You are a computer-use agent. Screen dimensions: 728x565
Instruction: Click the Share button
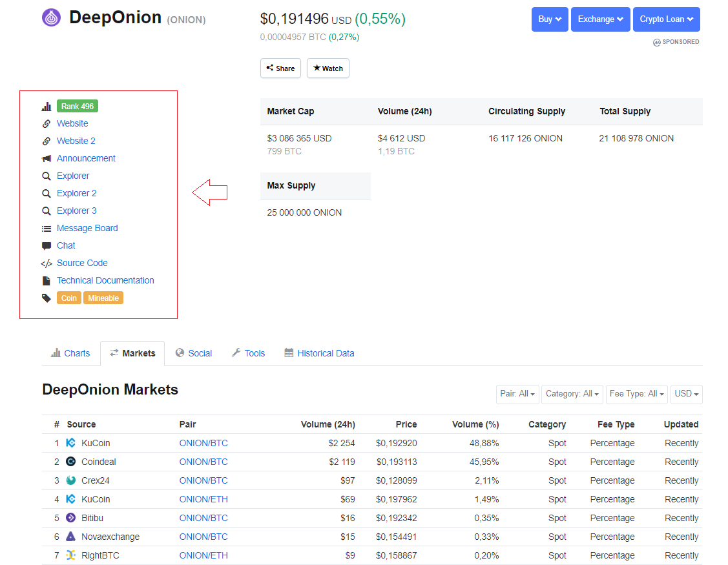pyautogui.click(x=280, y=68)
